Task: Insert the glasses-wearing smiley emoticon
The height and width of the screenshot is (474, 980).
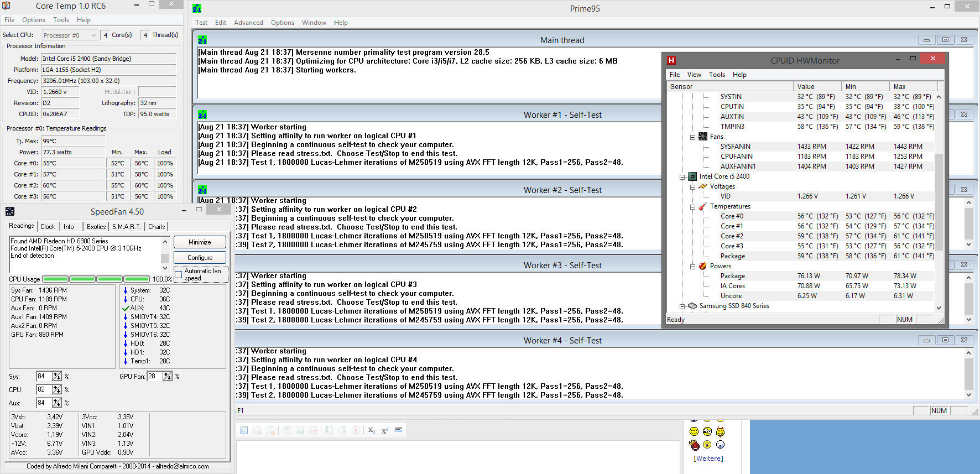Action: (x=707, y=431)
